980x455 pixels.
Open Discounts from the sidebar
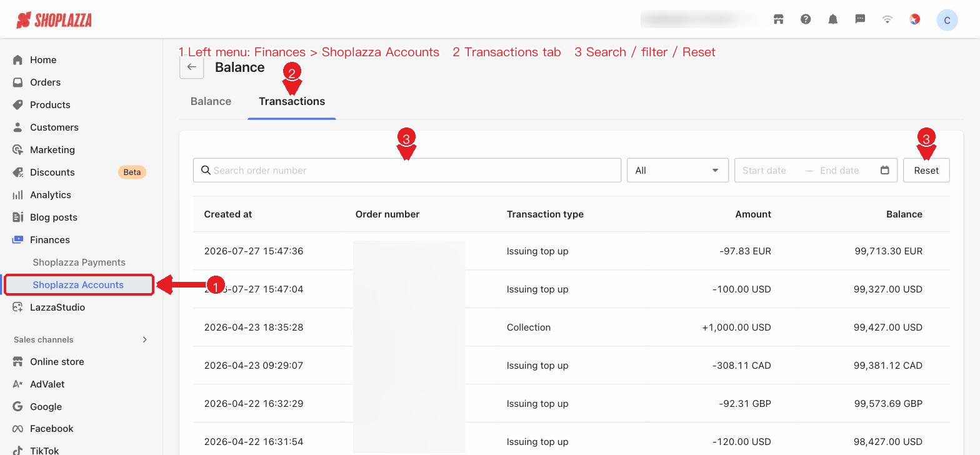pos(52,172)
